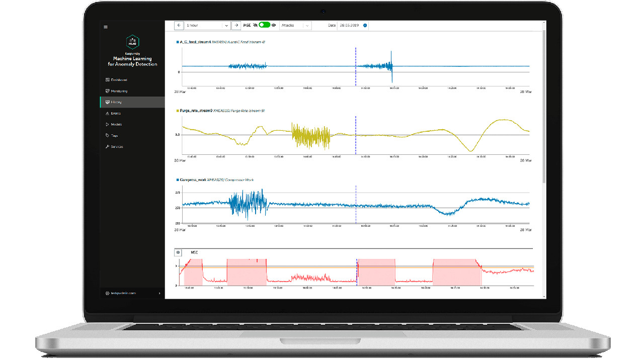
Task: Open the hamburger menu in the sidebar
Action: 106,27
